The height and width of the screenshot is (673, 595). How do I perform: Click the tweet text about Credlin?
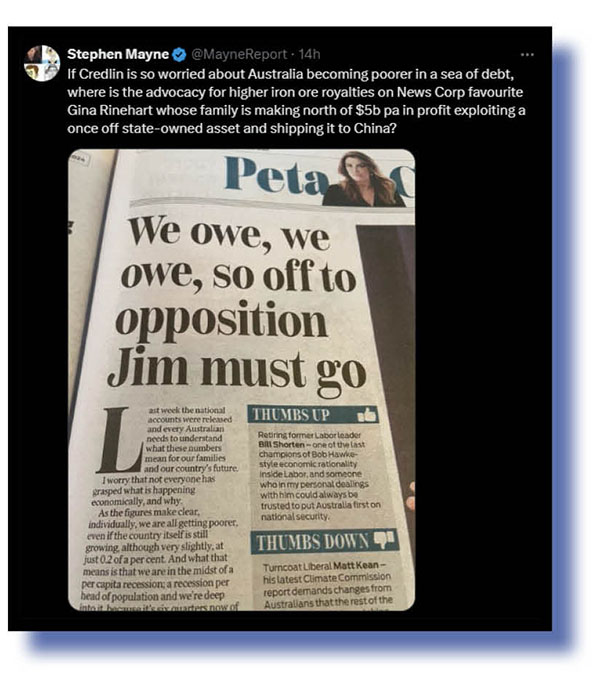(x=296, y=101)
